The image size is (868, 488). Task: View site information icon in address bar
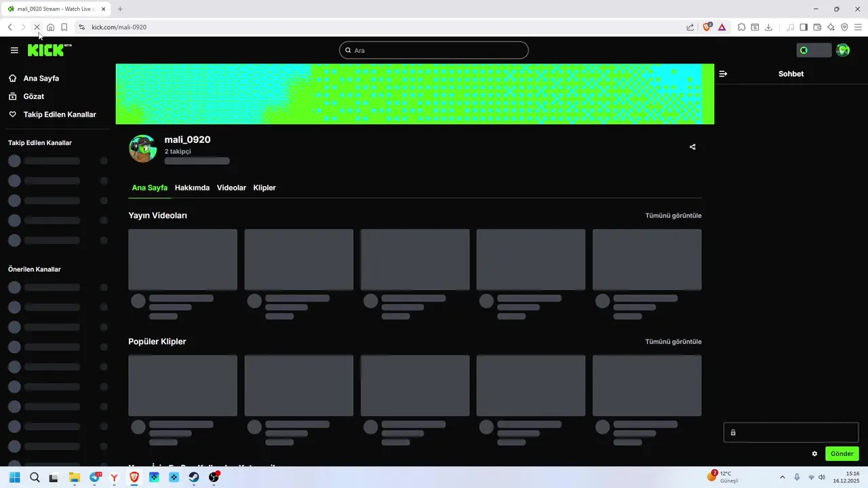pyautogui.click(x=82, y=27)
